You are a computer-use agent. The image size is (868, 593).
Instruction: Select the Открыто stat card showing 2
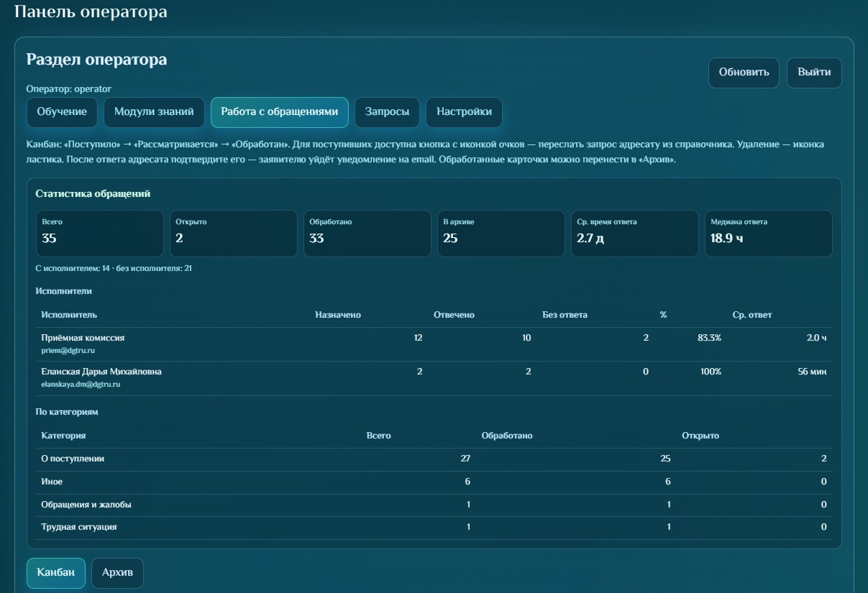(234, 234)
